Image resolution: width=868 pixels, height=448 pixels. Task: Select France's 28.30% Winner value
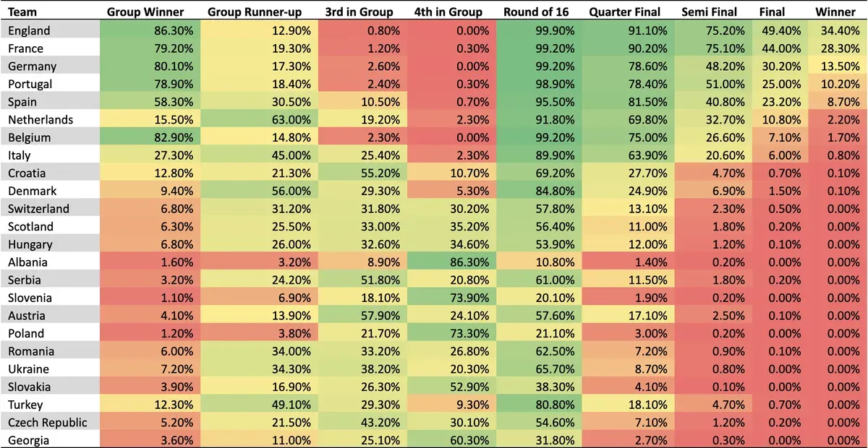pos(835,48)
